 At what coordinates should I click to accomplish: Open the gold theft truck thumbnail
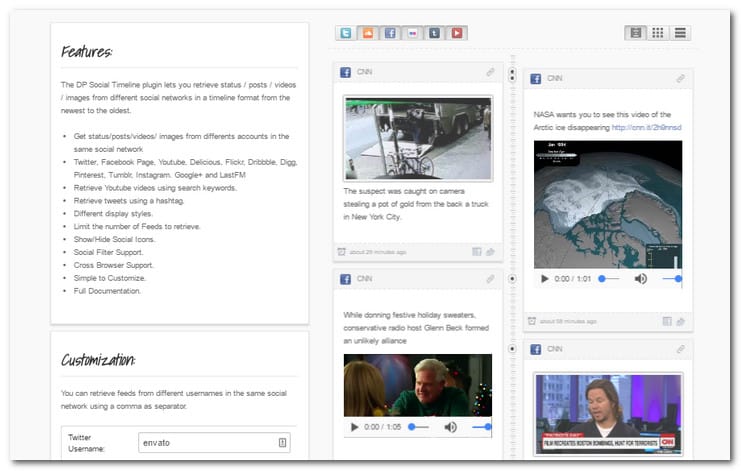[x=418, y=138]
